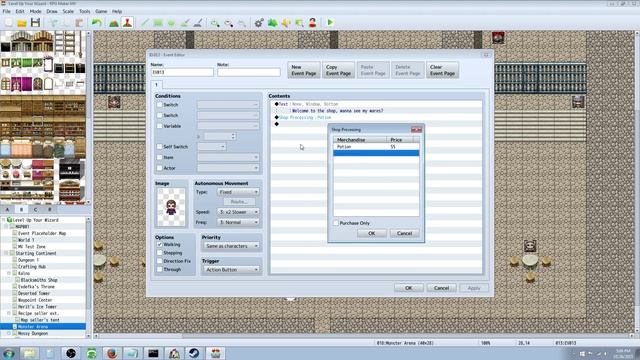The width and height of the screenshot is (640, 360).
Task: Enable the Variable condition checkbox
Action: point(160,126)
